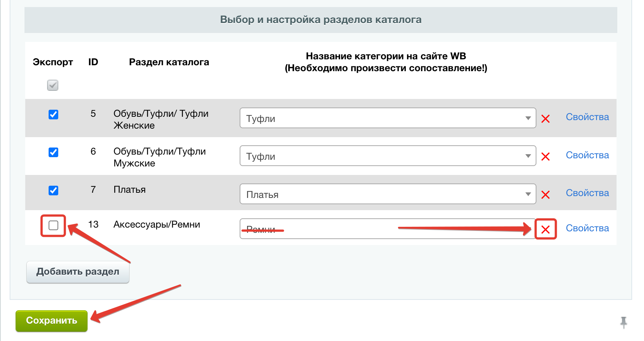
Task: Open Свойства link for Платья section
Action: [x=587, y=193]
